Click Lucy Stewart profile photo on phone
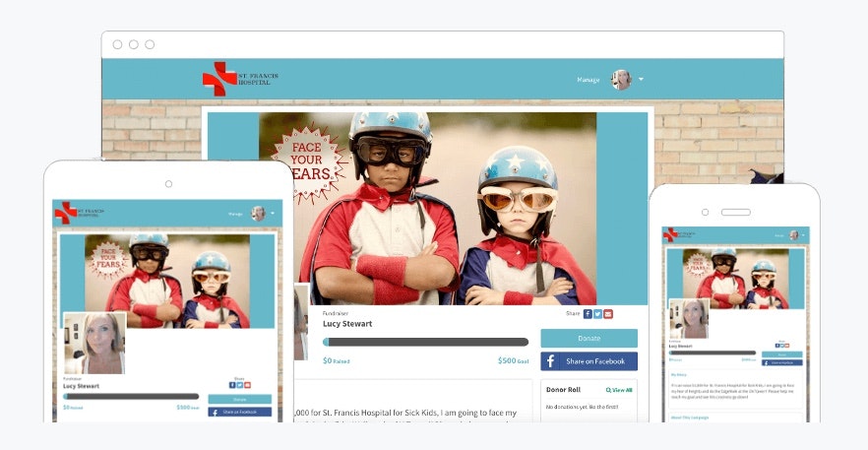868x450 pixels. (689, 318)
